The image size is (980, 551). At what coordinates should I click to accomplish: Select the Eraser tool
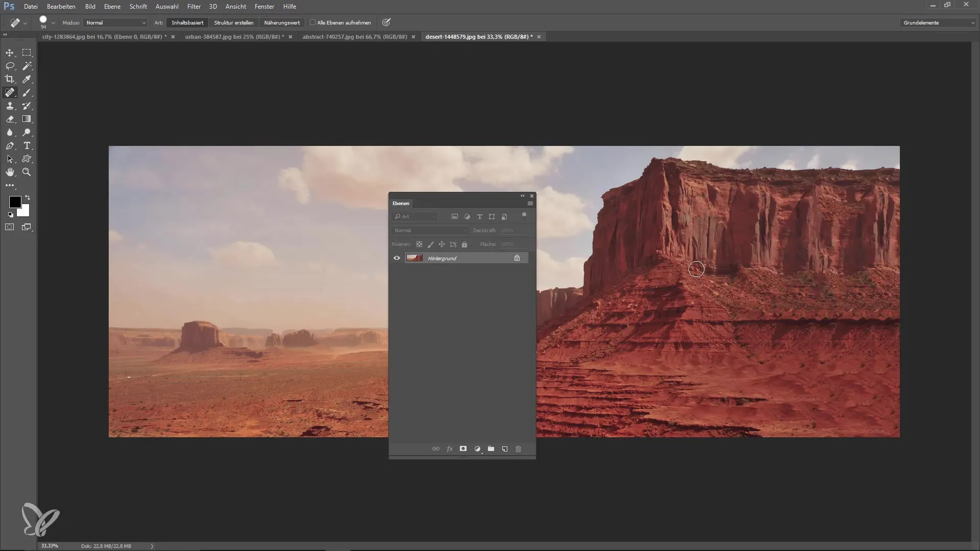coord(10,119)
